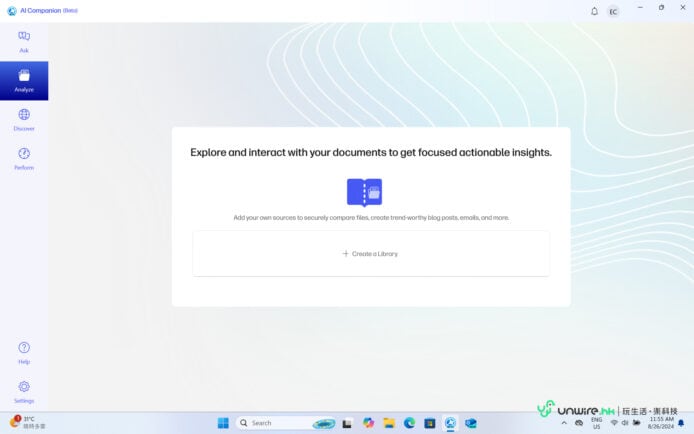The image size is (694, 434).
Task: Click the blue library book illustration
Action: [x=364, y=192]
